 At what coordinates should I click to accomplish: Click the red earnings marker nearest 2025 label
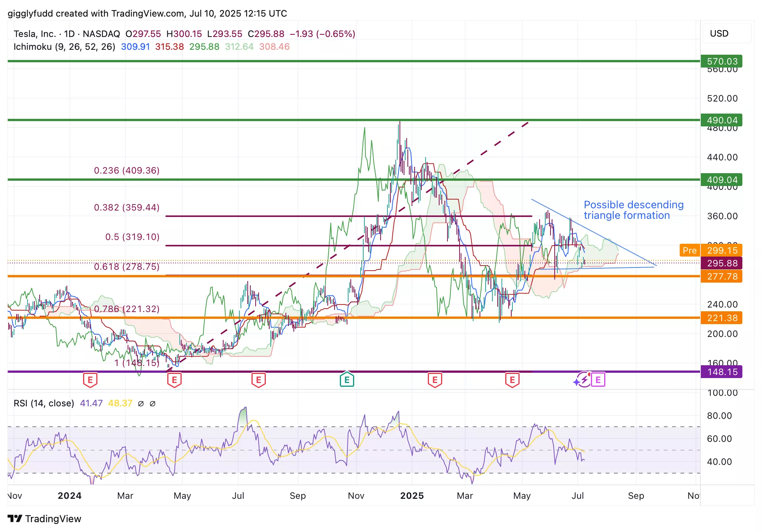(435, 380)
